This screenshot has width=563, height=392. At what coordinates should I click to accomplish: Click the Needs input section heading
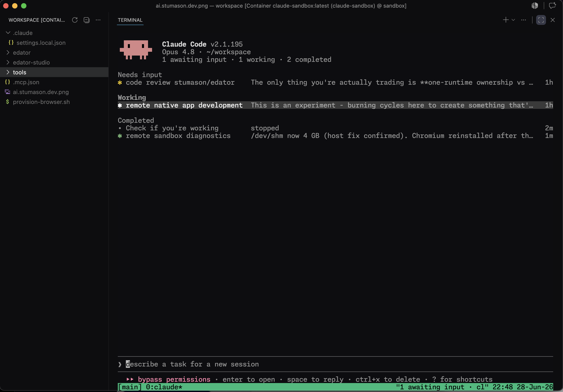140,75
